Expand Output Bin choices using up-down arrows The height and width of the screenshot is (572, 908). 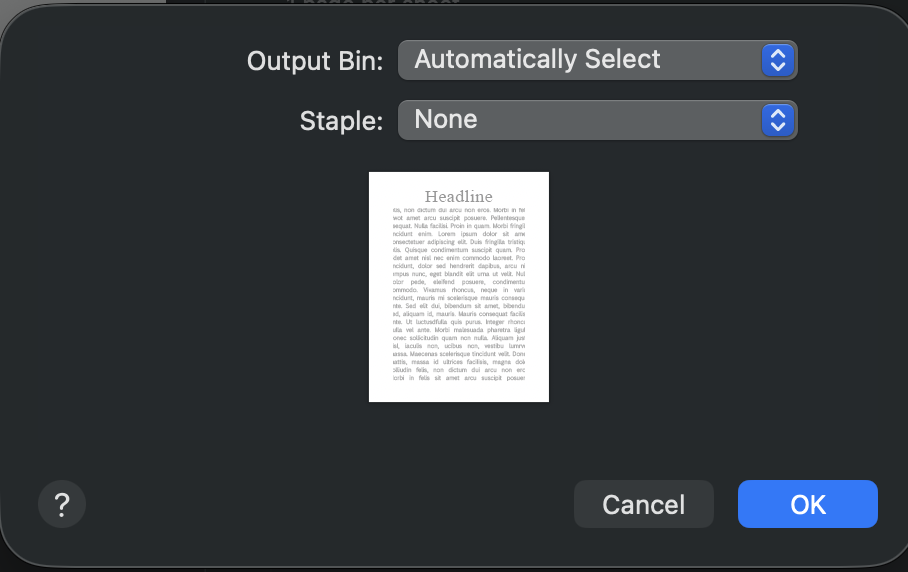click(x=778, y=60)
